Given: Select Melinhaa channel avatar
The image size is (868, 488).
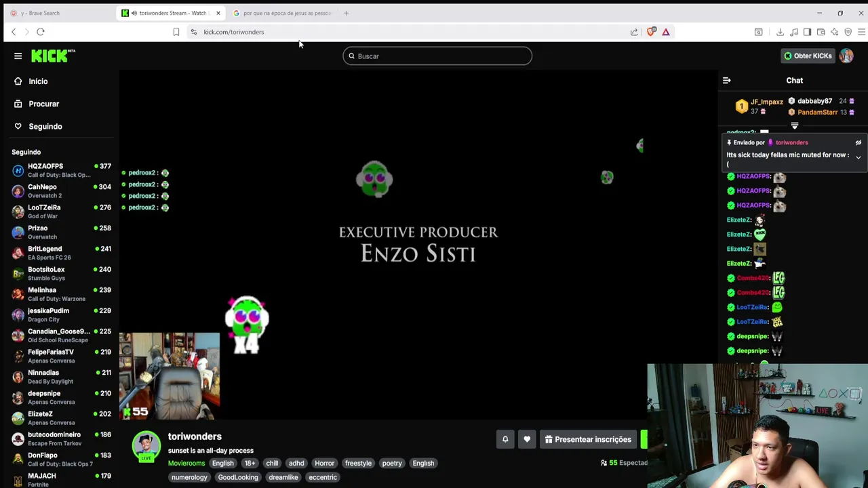Looking at the screenshot, I should (x=18, y=294).
